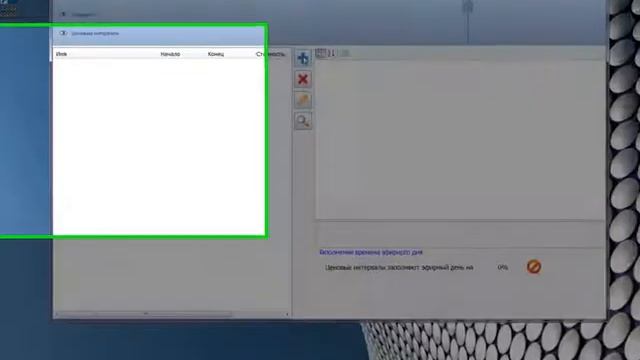Sort by the Стоимость column header
The height and width of the screenshot is (360, 640).
[271, 54]
